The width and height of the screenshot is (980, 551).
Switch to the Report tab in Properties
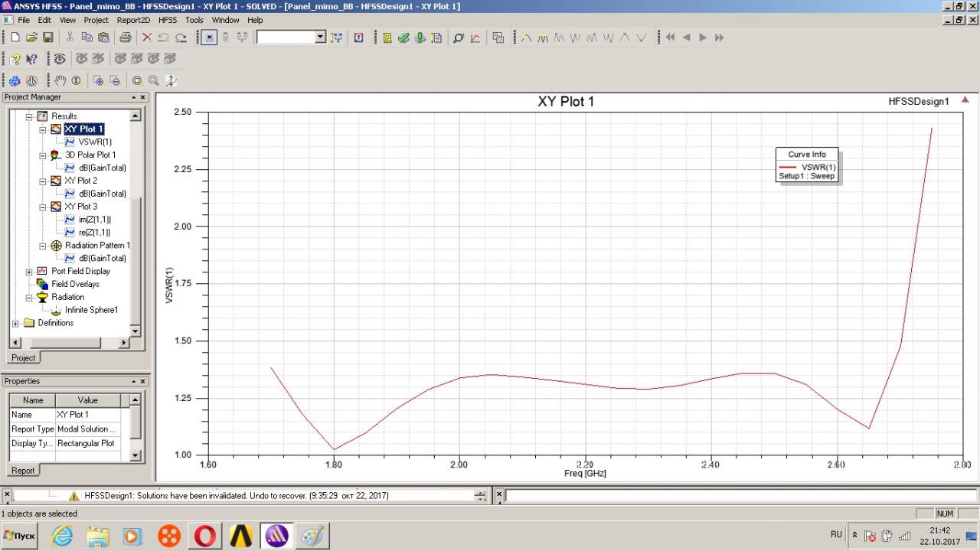pyautogui.click(x=23, y=471)
